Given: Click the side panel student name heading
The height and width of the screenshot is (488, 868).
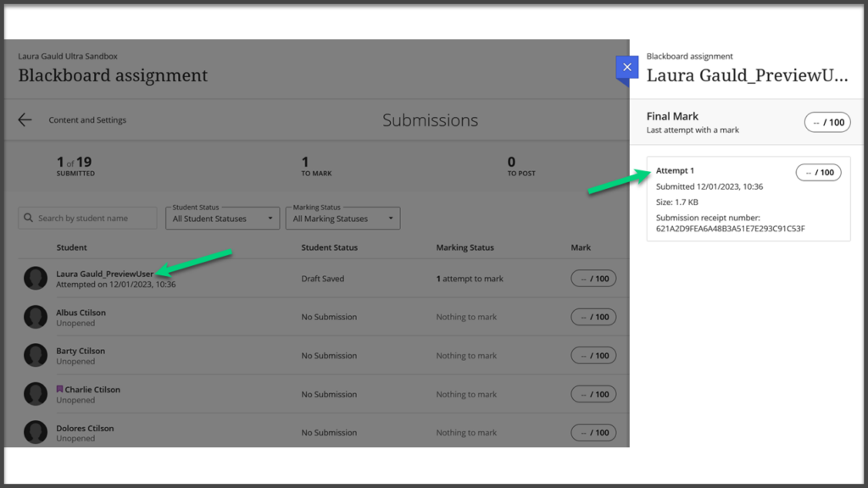Looking at the screenshot, I should click(748, 75).
